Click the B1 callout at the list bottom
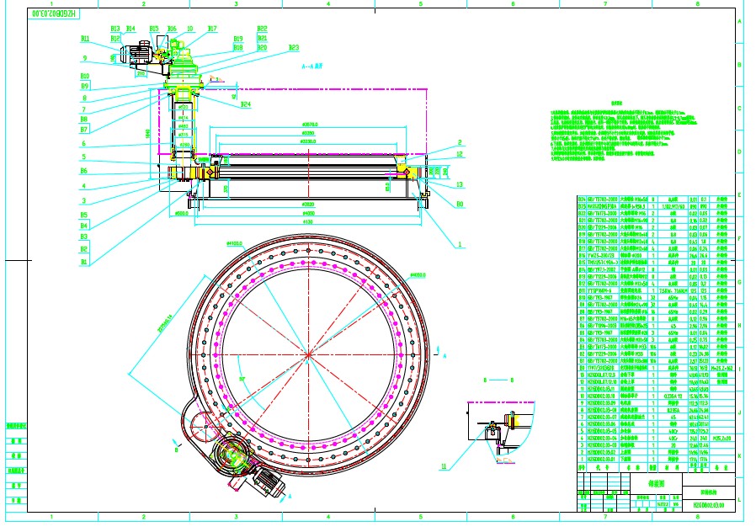The image size is (756, 532). point(84,262)
